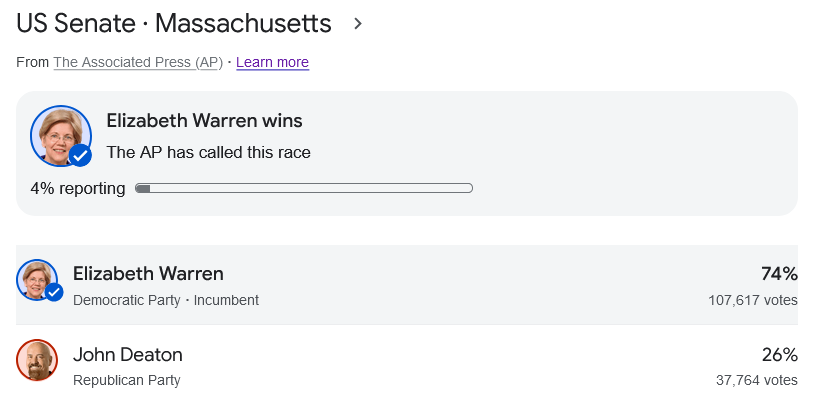Follow the Learn more link

point(272,62)
